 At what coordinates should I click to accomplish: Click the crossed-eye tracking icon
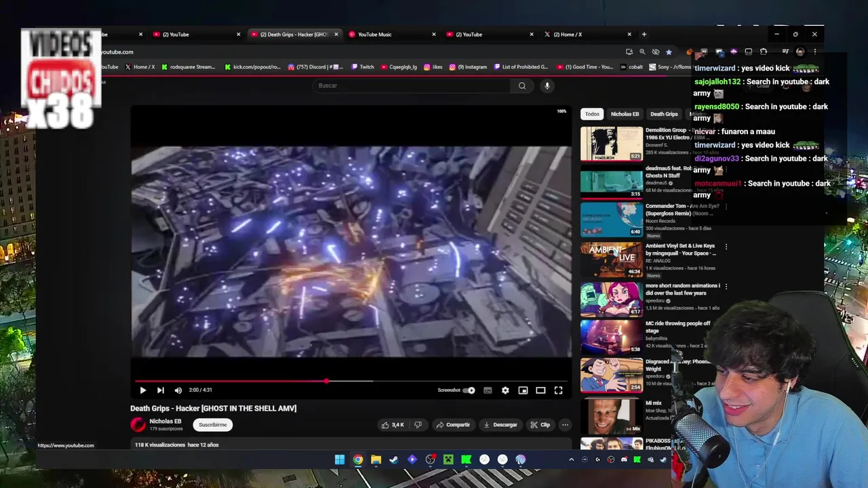point(656,52)
